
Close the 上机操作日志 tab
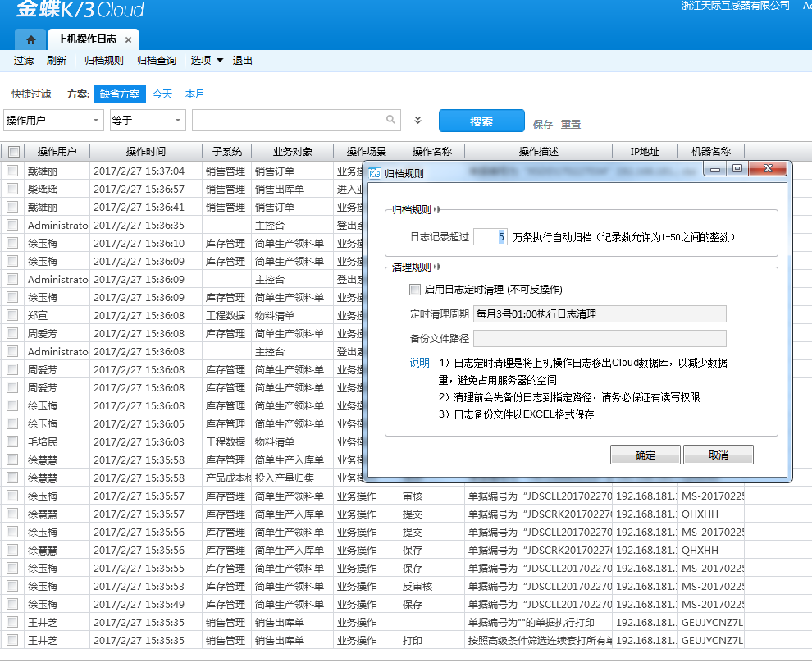(x=128, y=40)
